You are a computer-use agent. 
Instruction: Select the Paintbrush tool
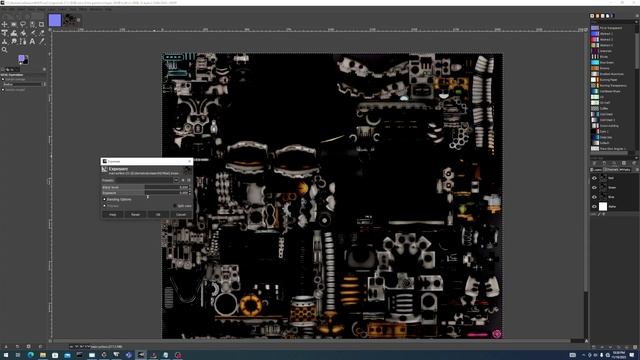coord(32,33)
